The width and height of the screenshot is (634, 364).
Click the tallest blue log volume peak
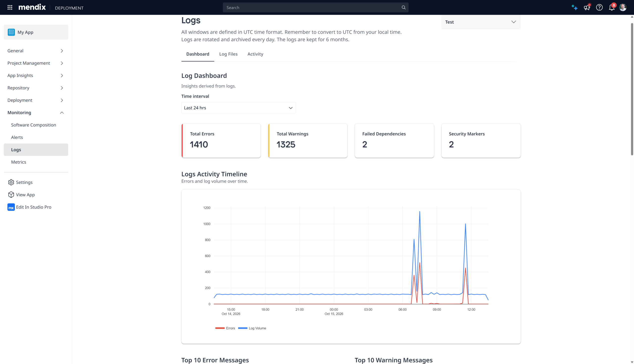[420, 212]
